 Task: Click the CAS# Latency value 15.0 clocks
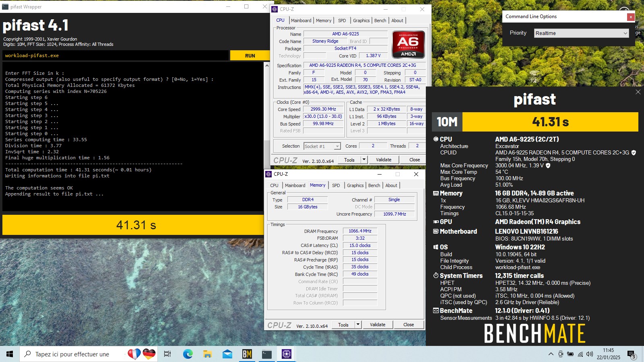pyautogui.click(x=360, y=245)
